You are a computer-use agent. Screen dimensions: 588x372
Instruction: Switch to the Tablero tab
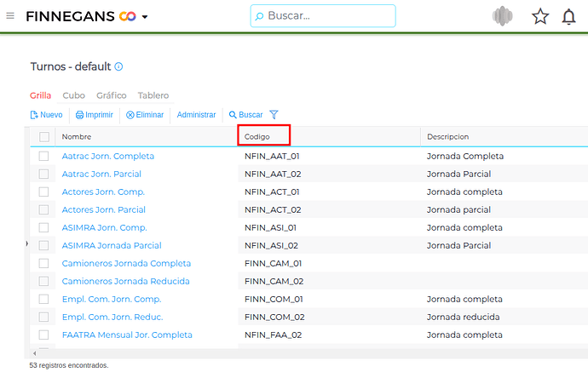click(153, 95)
